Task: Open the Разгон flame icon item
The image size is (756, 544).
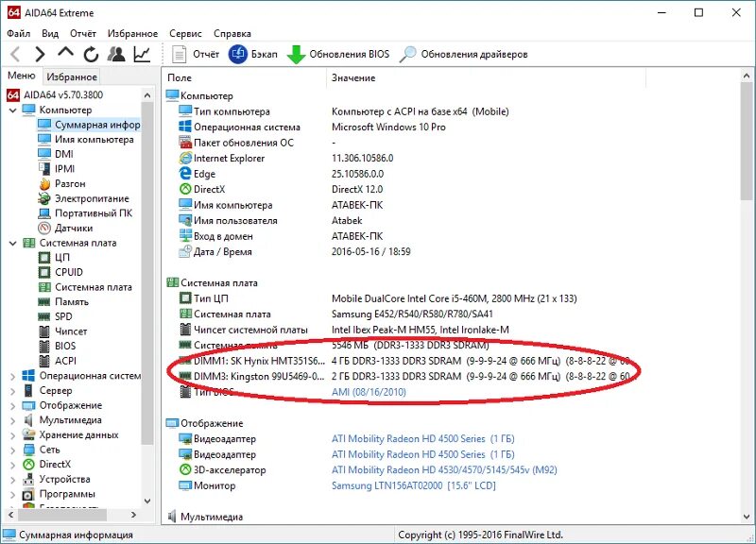Action: [61, 183]
